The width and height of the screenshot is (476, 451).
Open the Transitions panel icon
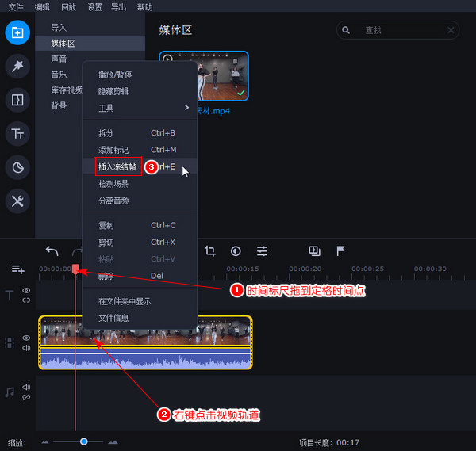click(17, 100)
